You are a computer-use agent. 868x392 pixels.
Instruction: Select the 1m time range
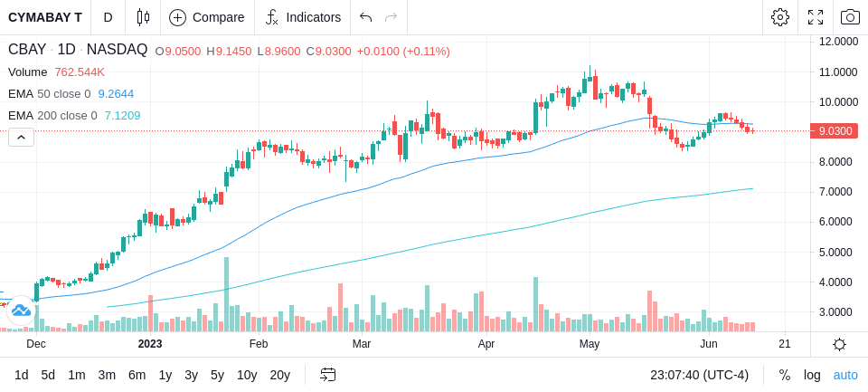coord(76,375)
